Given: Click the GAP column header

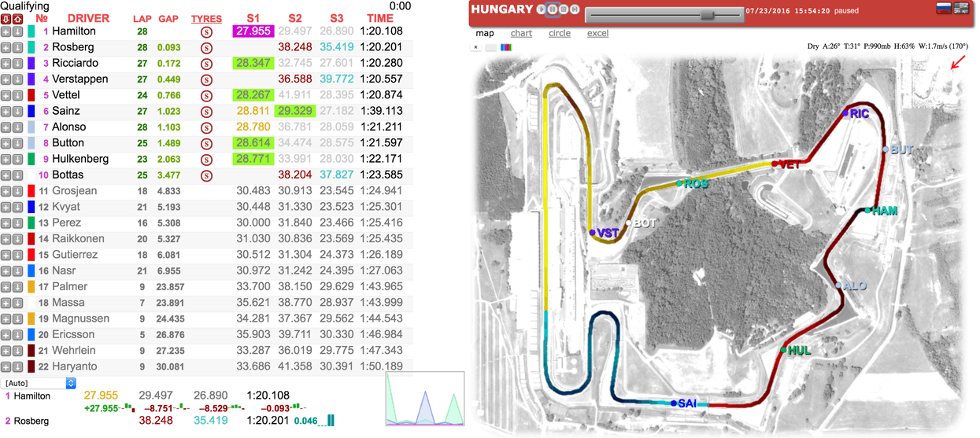Looking at the screenshot, I should (168, 19).
